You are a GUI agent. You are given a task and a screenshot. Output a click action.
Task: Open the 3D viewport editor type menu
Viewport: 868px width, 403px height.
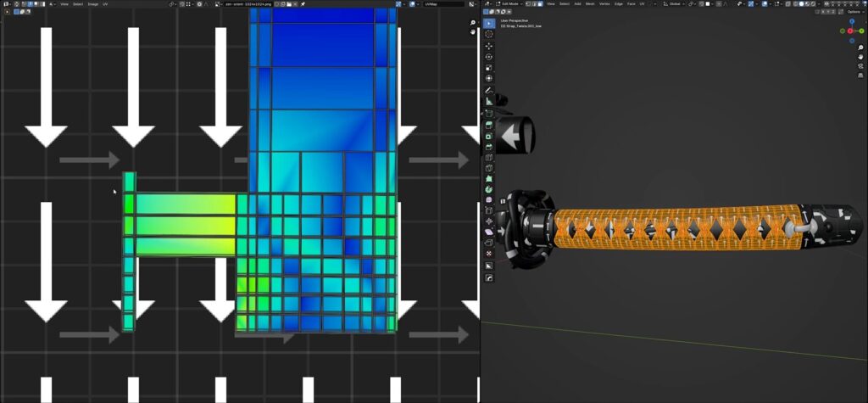pyautogui.click(x=487, y=4)
